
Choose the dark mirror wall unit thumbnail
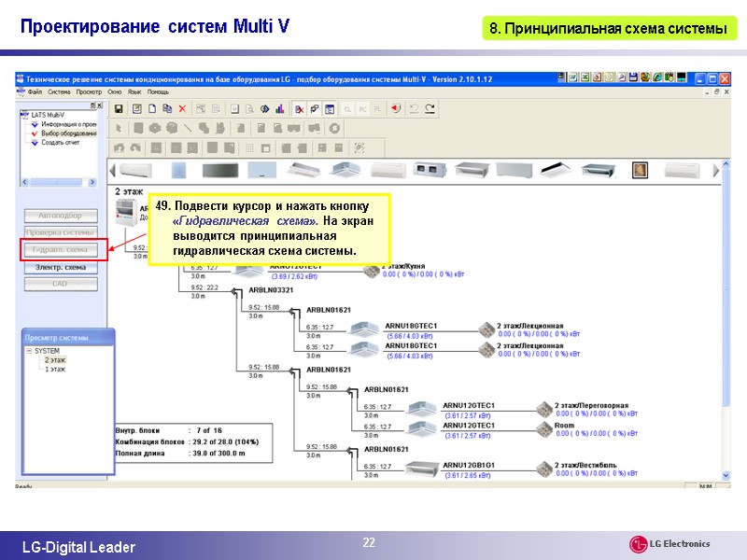pos(220,170)
